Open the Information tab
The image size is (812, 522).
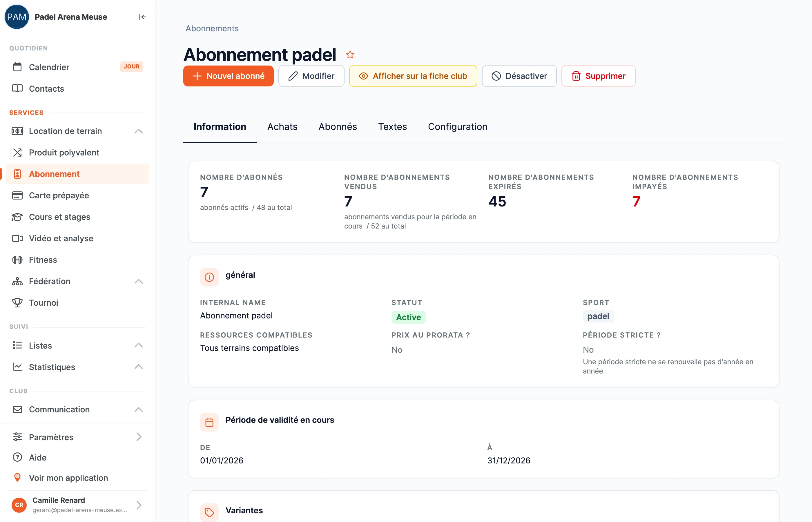tap(220, 127)
